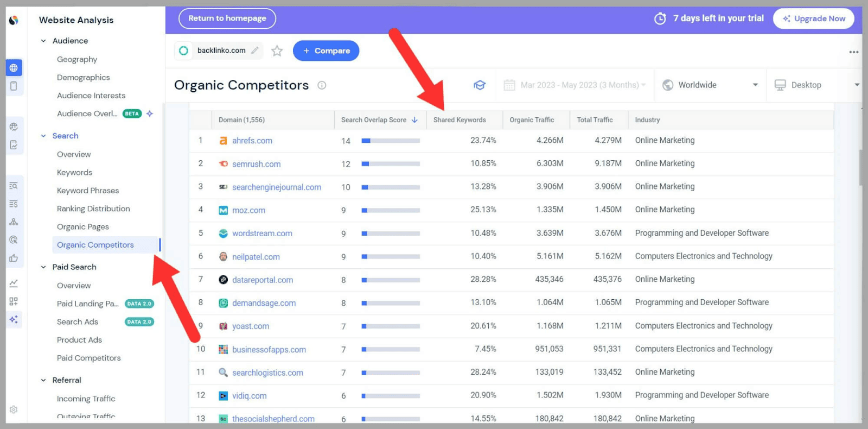Click the network nodes affiliate icon

pyautogui.click(x=14, y=222)
